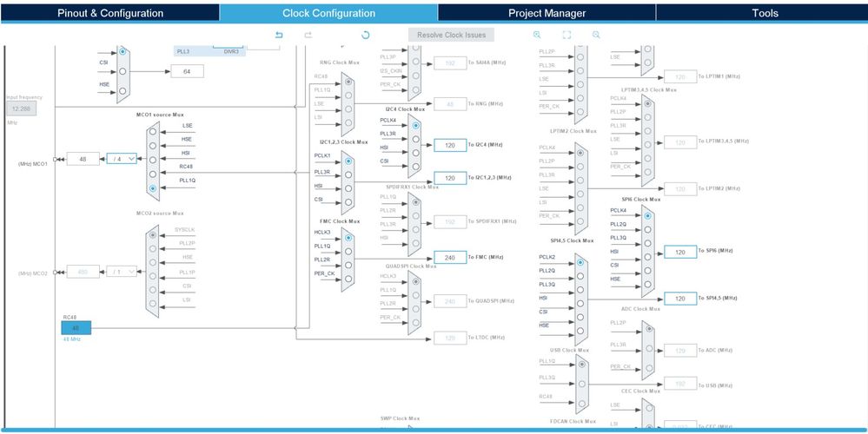Image resolution: width=868 pixels, height=434 pixels.
Task: Choose PLL3Q in the SPI4,5 Clock Mux
Action: pos(580,290)
